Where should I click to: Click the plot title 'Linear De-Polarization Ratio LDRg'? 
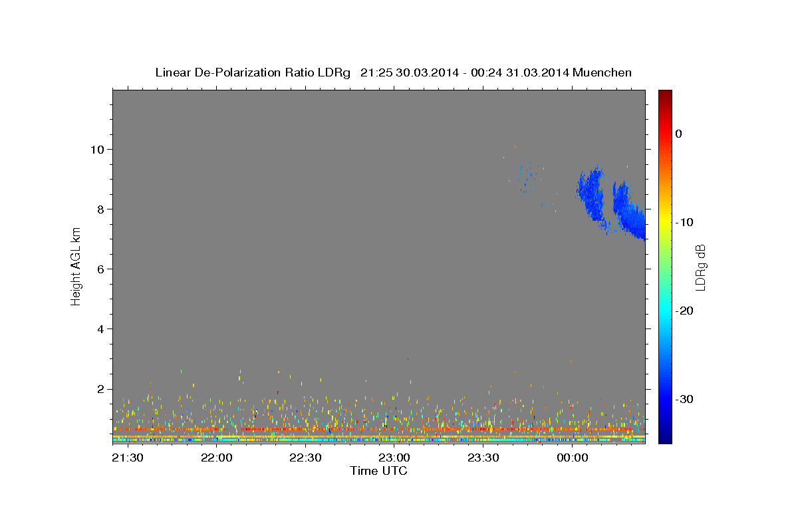coord(253,72)
